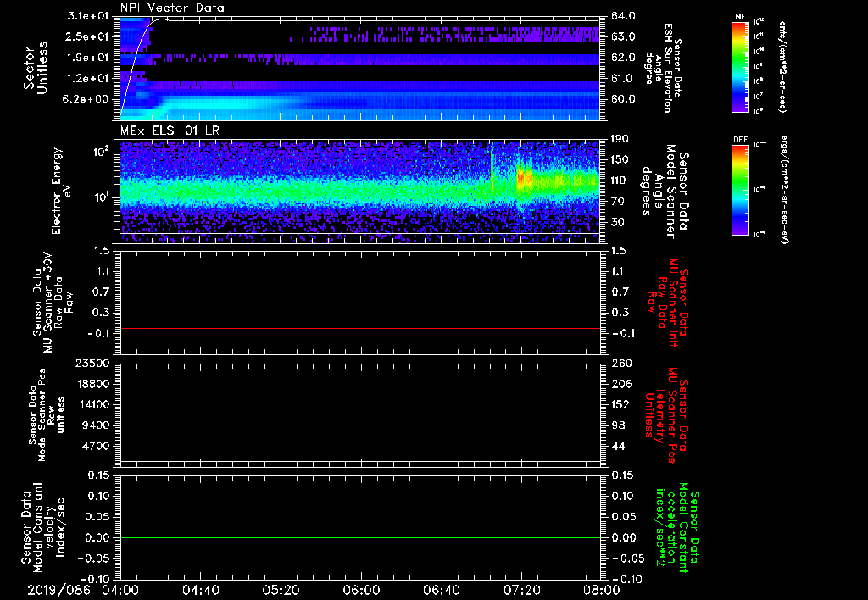Click the green constant velocity line
The image size is (868, 600).
360,538
